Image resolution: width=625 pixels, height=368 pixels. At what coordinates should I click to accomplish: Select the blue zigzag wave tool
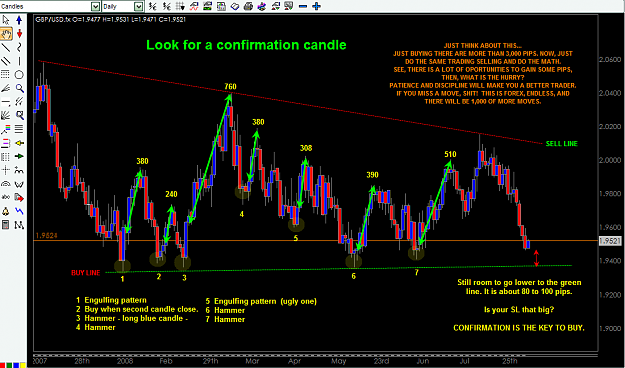pyautogui.click(x=19, y=211)
